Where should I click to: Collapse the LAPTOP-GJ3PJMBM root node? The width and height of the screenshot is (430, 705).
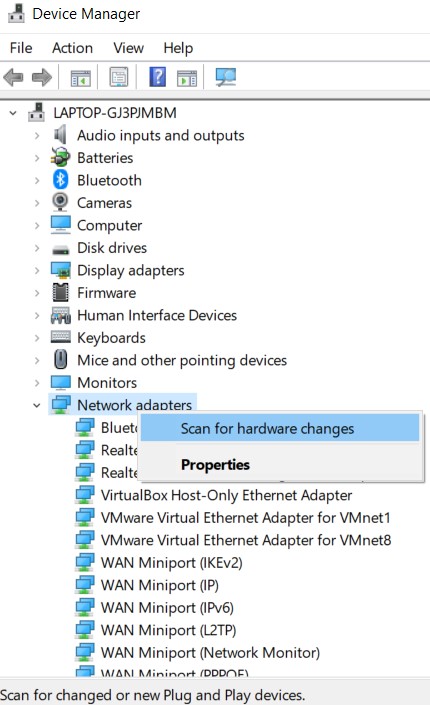13,113
